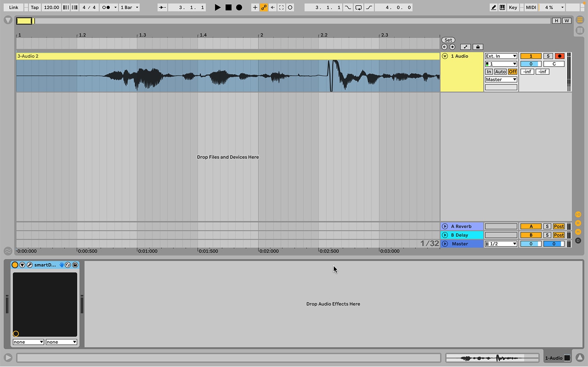The image size is (588, 367).
Task: Unfold the B Delay return track
Action: pyautogui.click(x=445, y=235)
